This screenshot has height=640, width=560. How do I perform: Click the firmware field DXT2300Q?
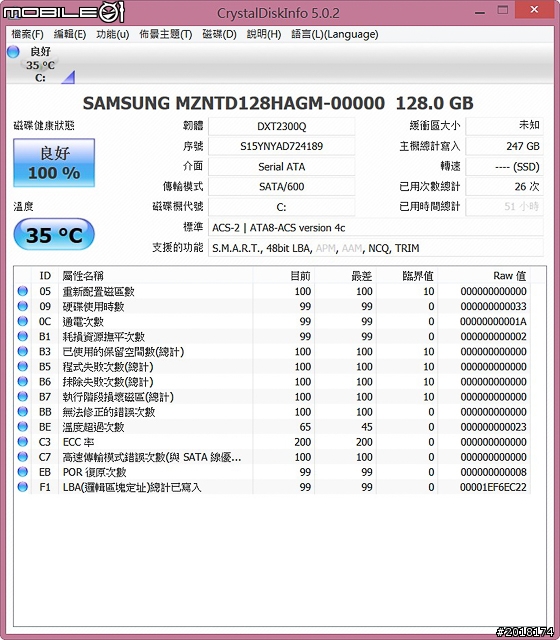(282, 127)
